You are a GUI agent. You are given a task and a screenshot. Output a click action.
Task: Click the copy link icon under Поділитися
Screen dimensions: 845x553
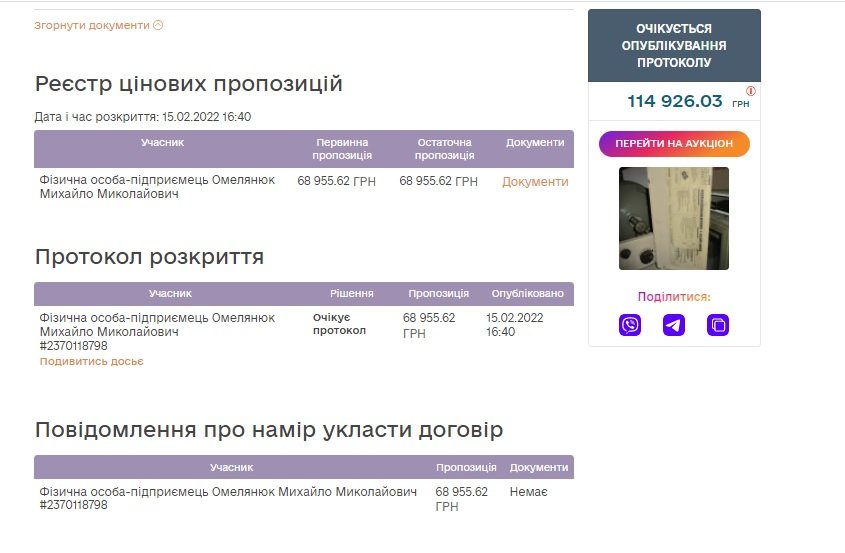point(717,325)
